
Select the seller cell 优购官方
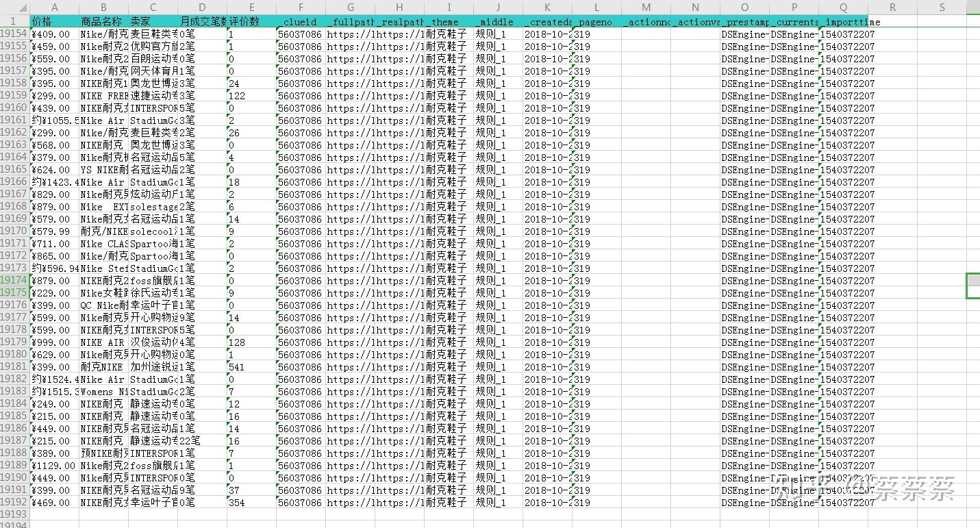click(153, 47)
